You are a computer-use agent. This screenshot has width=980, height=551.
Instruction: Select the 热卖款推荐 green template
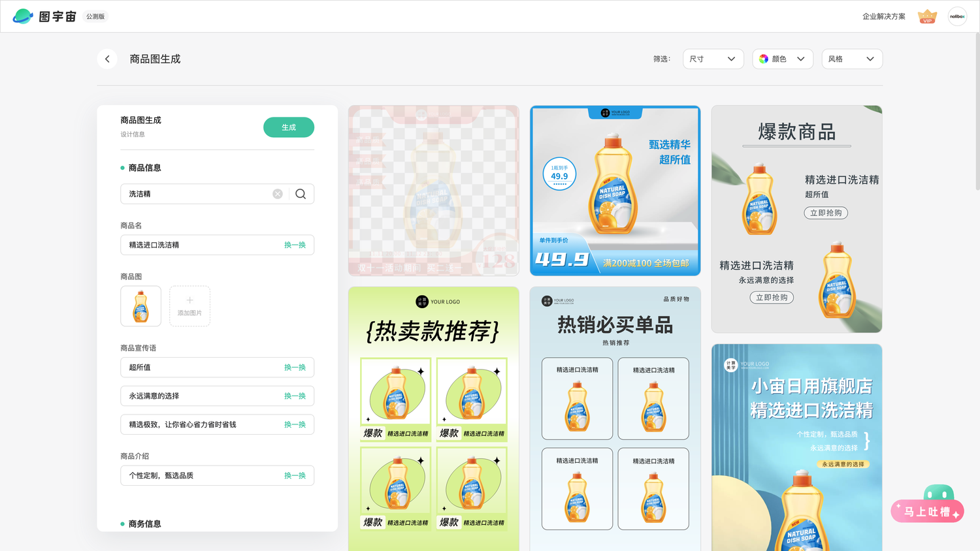(434, 418)
